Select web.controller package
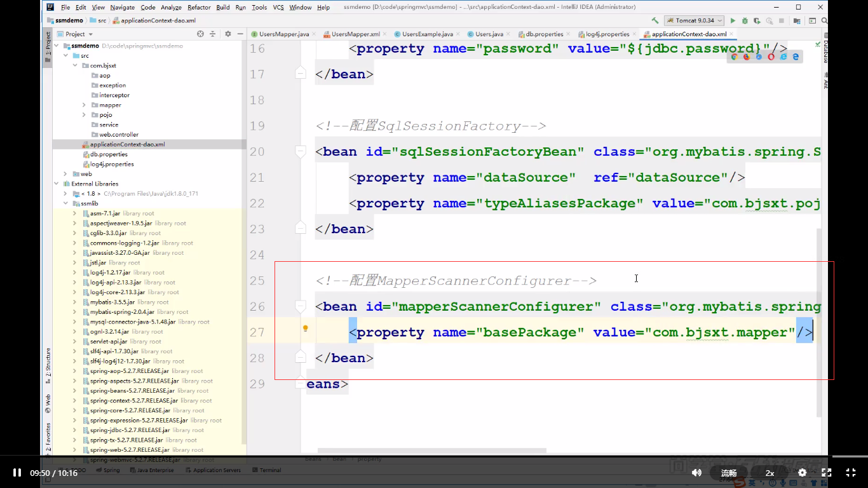Image resolution: width=868 pixels, height=488 pixels. click(x=118, y=135)
